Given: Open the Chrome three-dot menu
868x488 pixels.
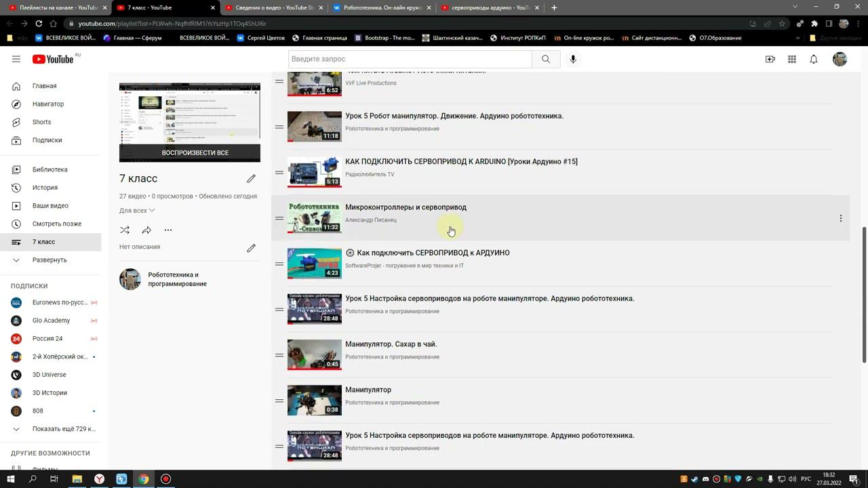Looking at the screenshot, I should point(858,24).
